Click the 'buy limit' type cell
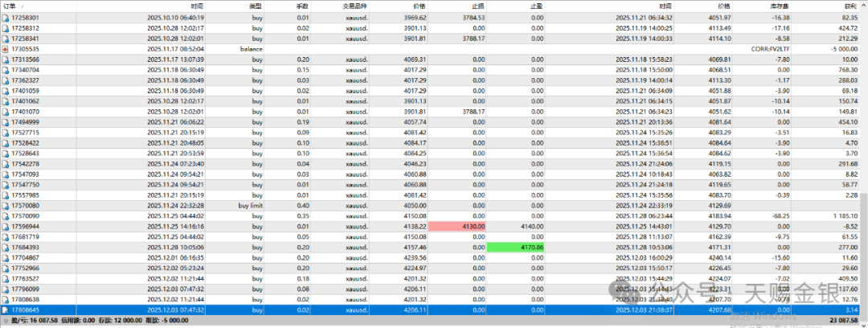868x328 pixels. [250, 206]
